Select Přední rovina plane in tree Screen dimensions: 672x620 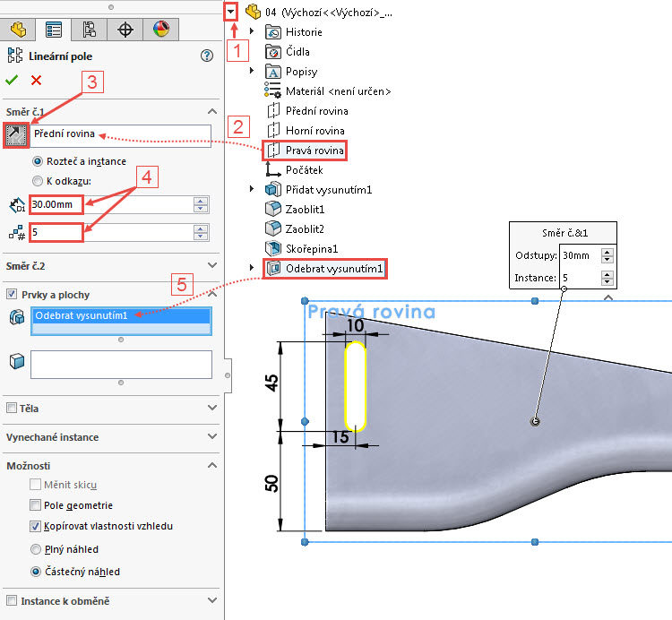[x=307, y=111]
